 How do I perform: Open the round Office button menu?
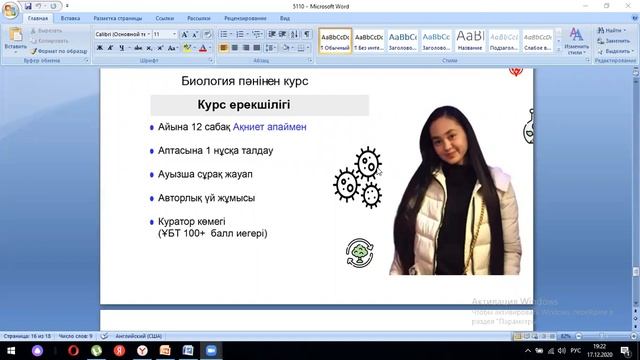tap(10, 10)
